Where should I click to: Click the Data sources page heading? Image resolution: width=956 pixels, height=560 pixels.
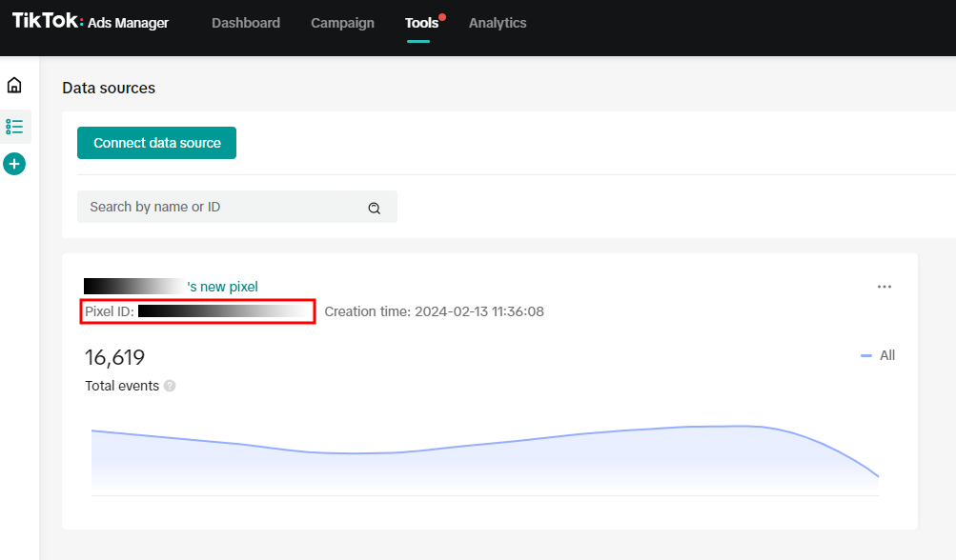click(109, 88)
